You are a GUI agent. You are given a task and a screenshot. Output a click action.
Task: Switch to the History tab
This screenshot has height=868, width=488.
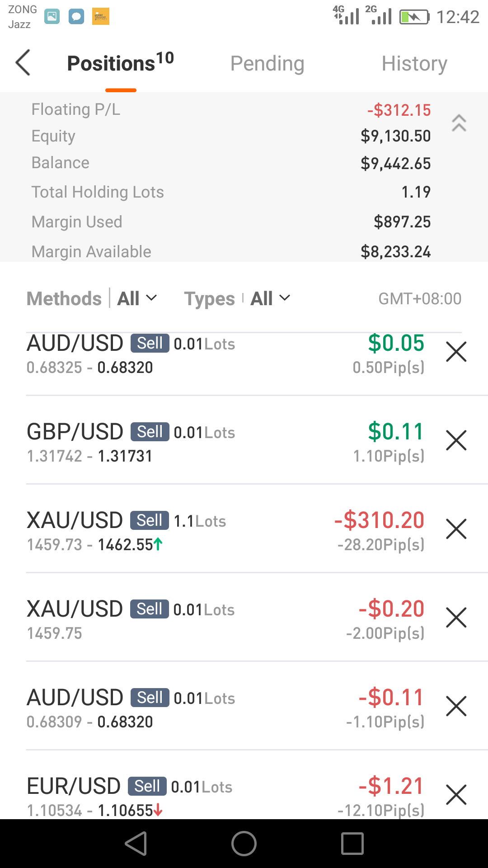tap(414, 63)
